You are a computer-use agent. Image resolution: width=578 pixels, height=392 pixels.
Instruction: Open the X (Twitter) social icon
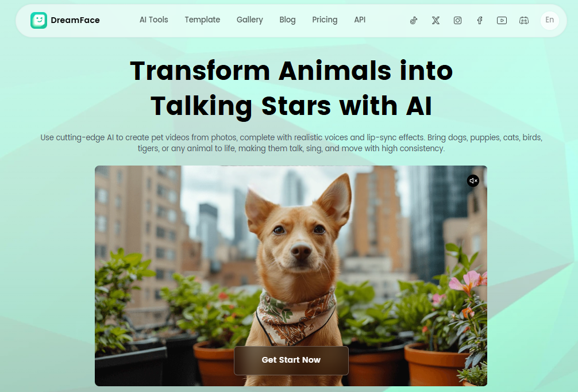[x=436, y=20]
